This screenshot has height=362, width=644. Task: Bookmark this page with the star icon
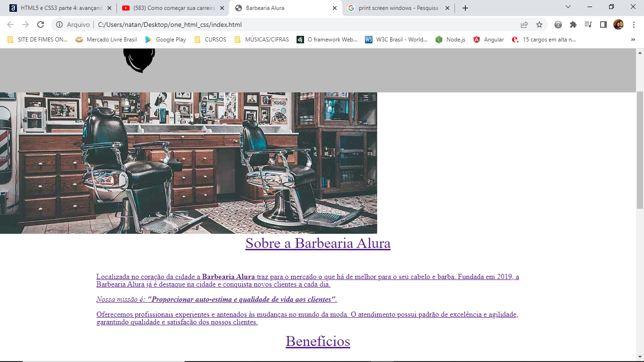539,25
